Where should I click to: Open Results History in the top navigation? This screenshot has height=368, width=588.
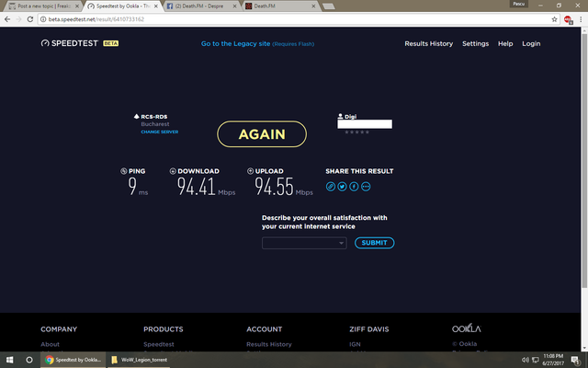pyautogui.click(x=429, y=43)
